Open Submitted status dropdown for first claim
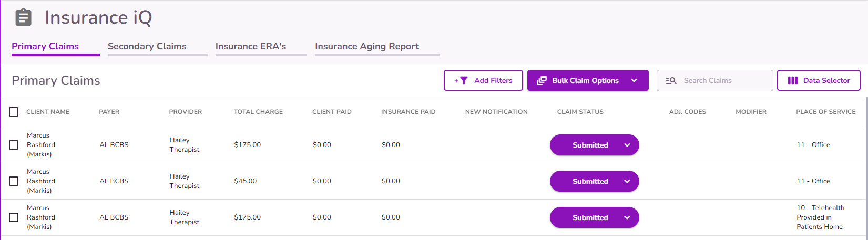Screen dimensions: 868x240 point(627,145)
